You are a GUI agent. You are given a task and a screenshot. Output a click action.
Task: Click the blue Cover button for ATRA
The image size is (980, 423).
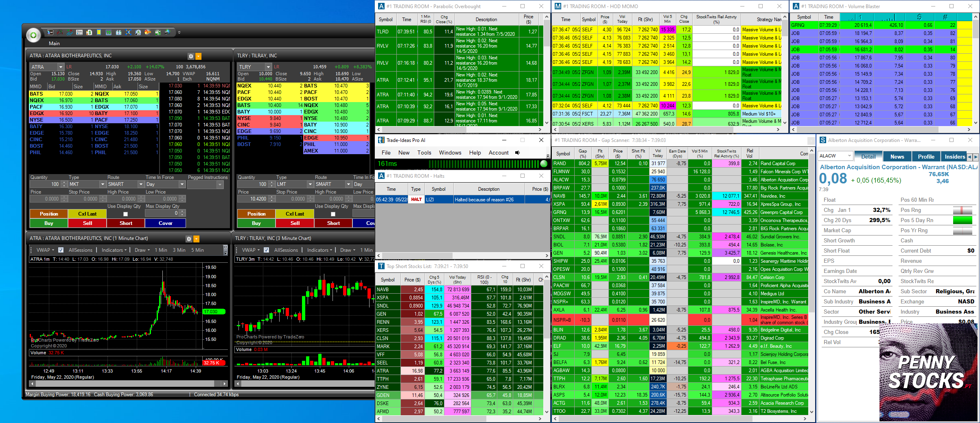165,223
